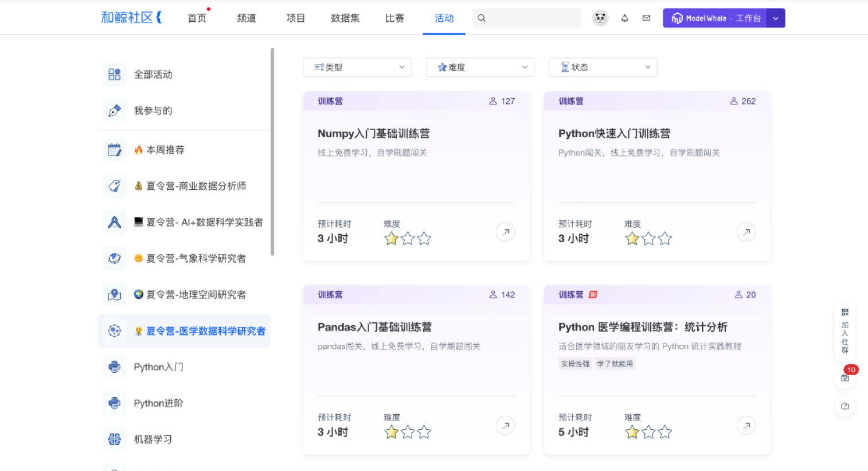Select 我参与的 in the sidebar
868x471 pixels.
pyautogui.click(x=153, y=111)
